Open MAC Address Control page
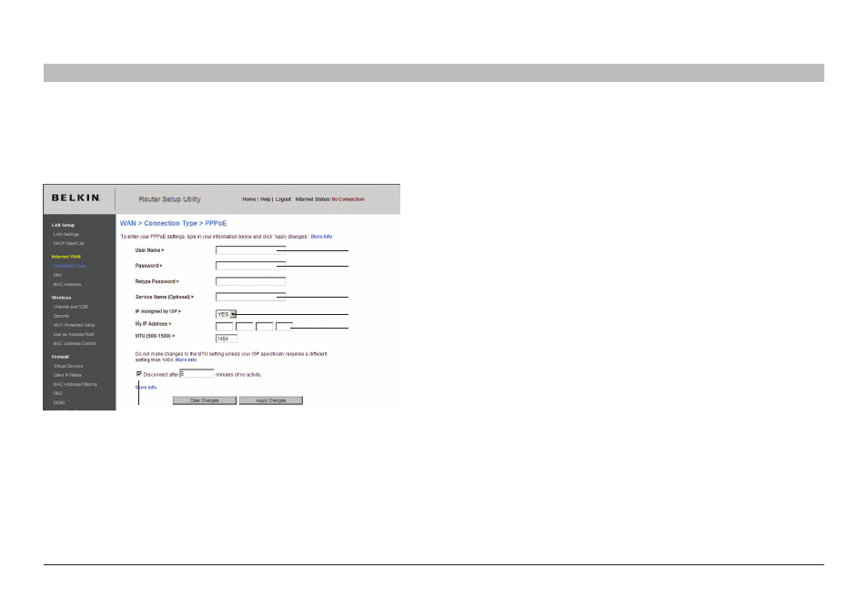The image size is (868, 608). [75, 344]
